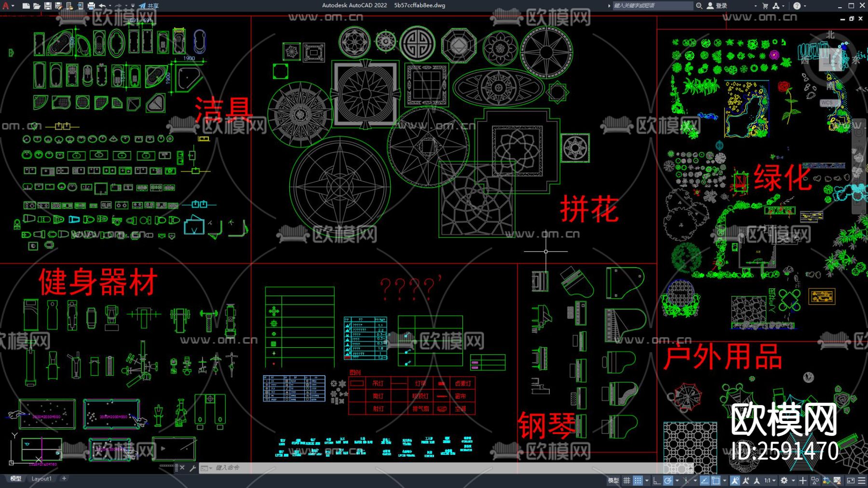Open the Autodesk connect triangle icon
Viewport: 868px width, 488px height.
click(x=776, y=6)
